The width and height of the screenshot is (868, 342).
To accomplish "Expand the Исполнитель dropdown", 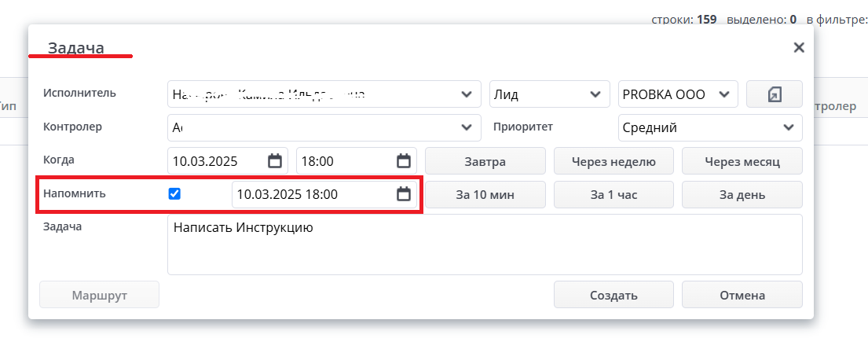I will point(466,94).
